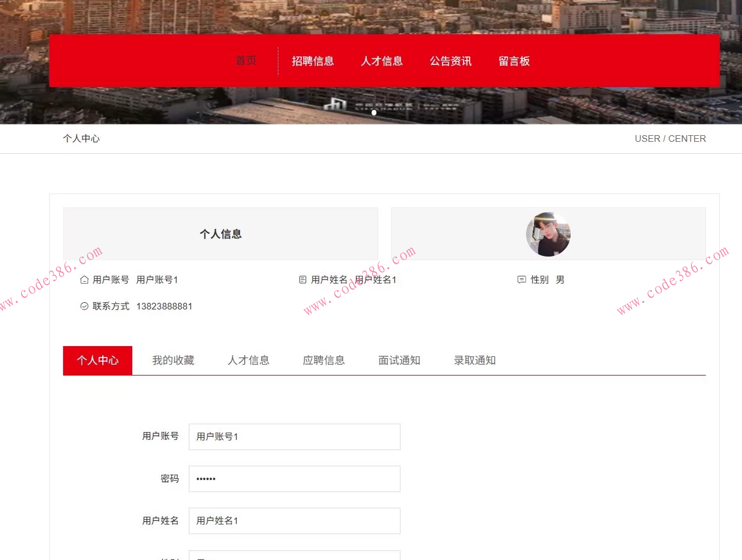Click the 个人信息 panel header
This screenshot has height=560, width=742.
click(x=220, y=234)
